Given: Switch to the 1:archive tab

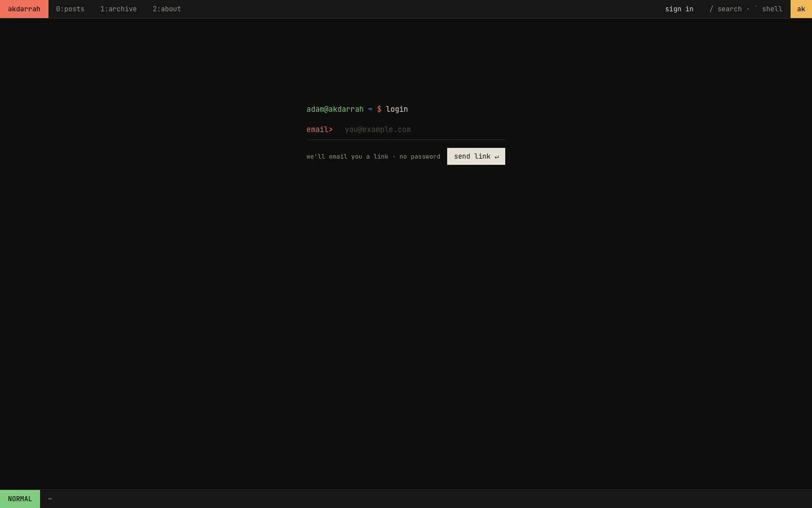Looking at the screenshot, I should pyautogui.click(x=118, y=9).
